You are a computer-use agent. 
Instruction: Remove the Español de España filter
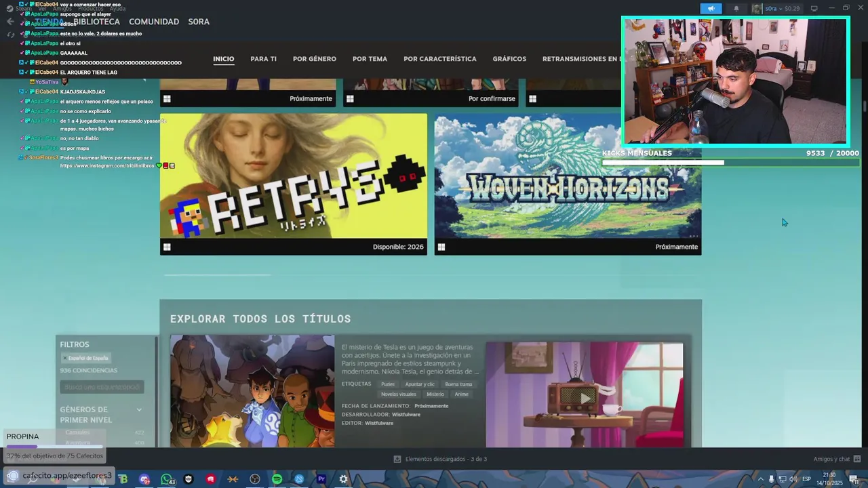tap(65, 358)
